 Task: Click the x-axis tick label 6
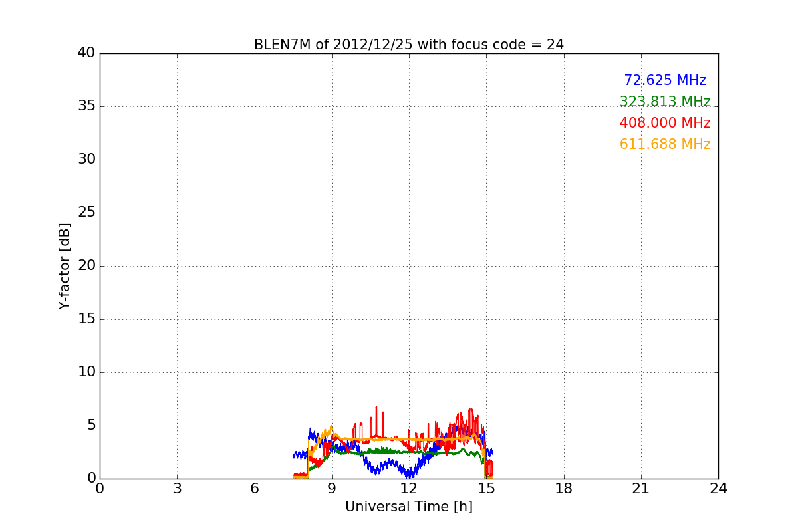tap(255, 489)
